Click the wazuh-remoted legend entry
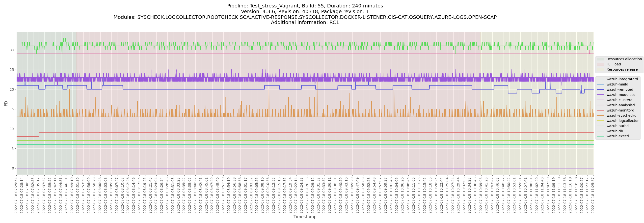 (x=619, y=90)
